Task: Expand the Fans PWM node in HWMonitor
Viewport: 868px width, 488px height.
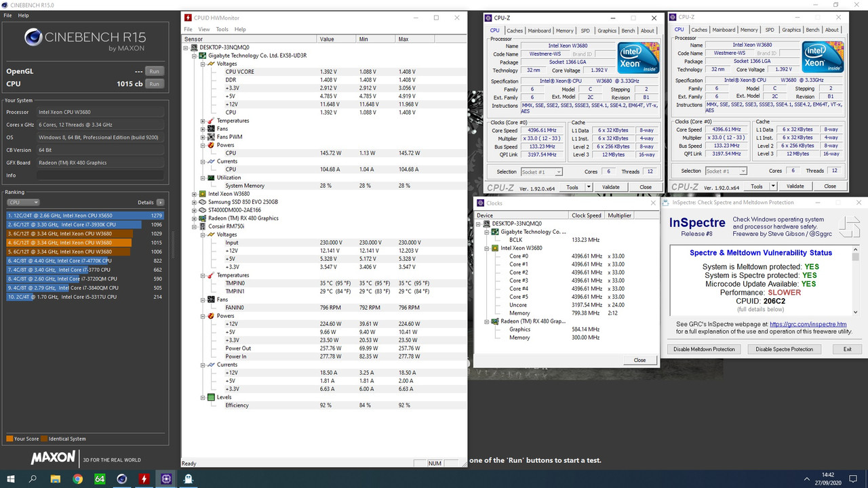Action: click(203, 137)
